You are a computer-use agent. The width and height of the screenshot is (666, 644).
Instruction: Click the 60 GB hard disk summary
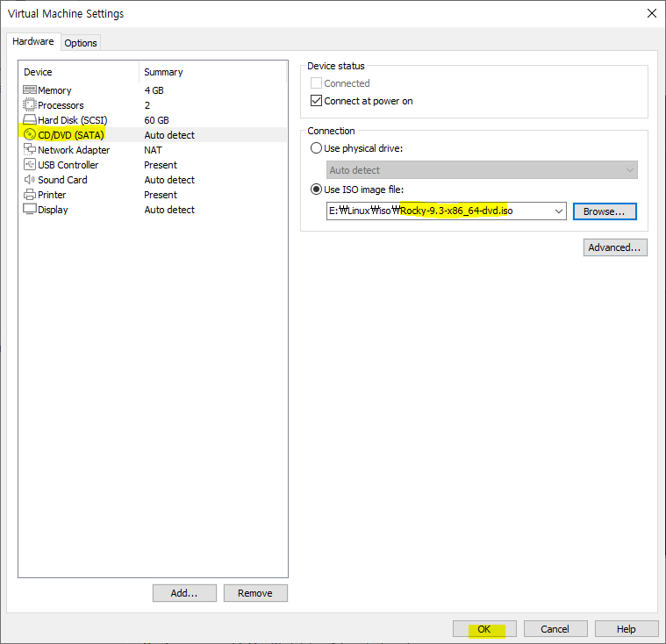point(156,120)
